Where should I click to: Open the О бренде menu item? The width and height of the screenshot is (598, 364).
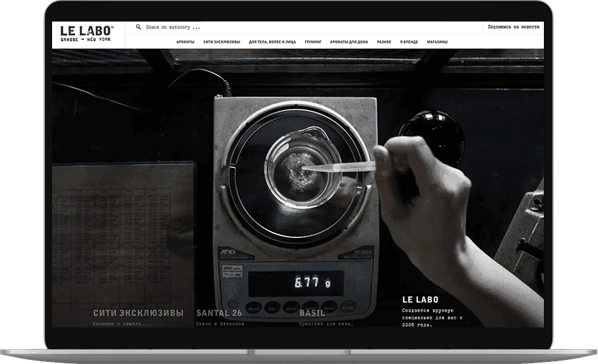(x=409, y=42)
